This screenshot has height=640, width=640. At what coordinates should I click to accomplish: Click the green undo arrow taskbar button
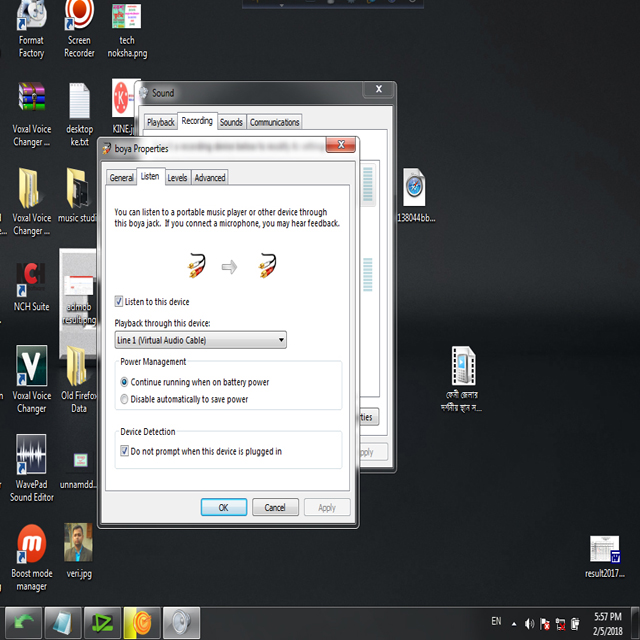coord(23,622)
